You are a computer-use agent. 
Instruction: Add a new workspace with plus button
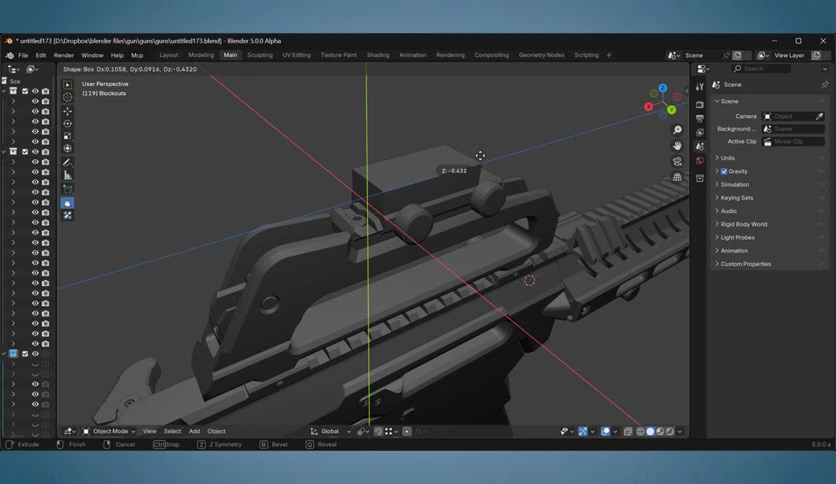[609, 55]
